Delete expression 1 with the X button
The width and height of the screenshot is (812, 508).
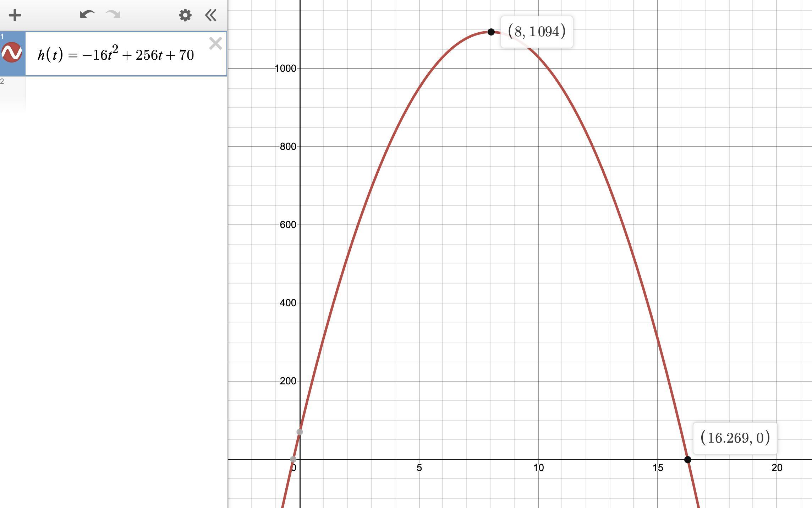tap(215, 44)
